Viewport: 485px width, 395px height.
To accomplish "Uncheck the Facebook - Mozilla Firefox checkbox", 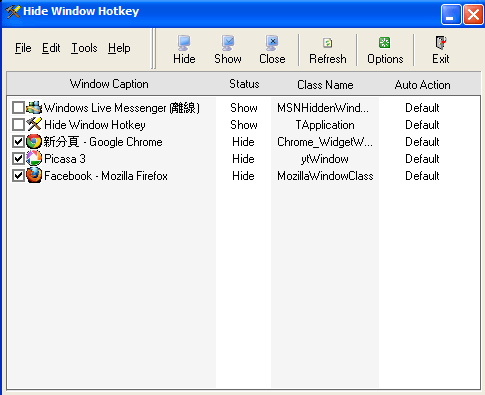I will (18, 176).
